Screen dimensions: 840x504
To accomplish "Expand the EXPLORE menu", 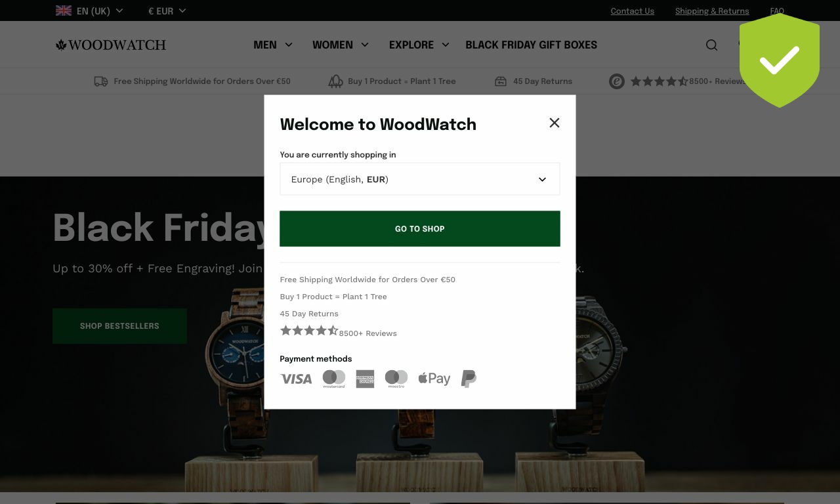I will point(419,45).
